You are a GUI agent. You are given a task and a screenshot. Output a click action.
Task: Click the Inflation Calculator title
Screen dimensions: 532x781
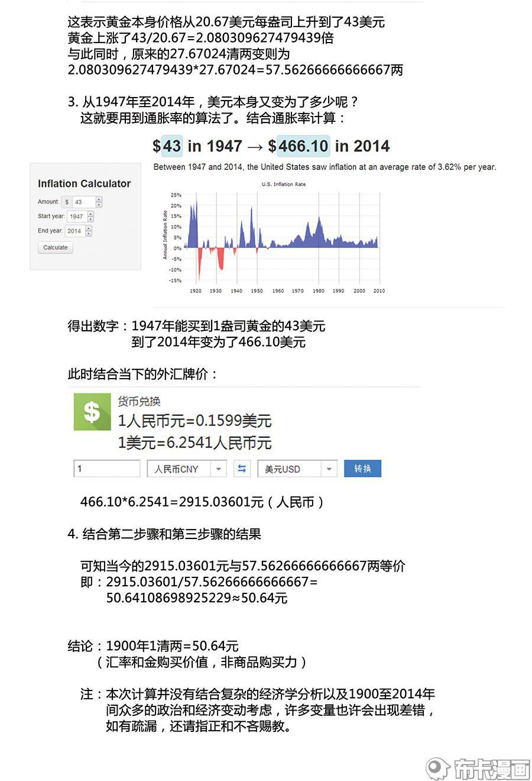click(84, 183)
